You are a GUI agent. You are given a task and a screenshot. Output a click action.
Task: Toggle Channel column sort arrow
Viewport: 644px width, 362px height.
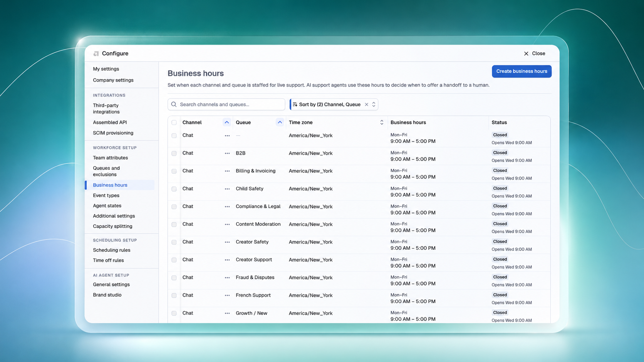[x=227, y=122]
